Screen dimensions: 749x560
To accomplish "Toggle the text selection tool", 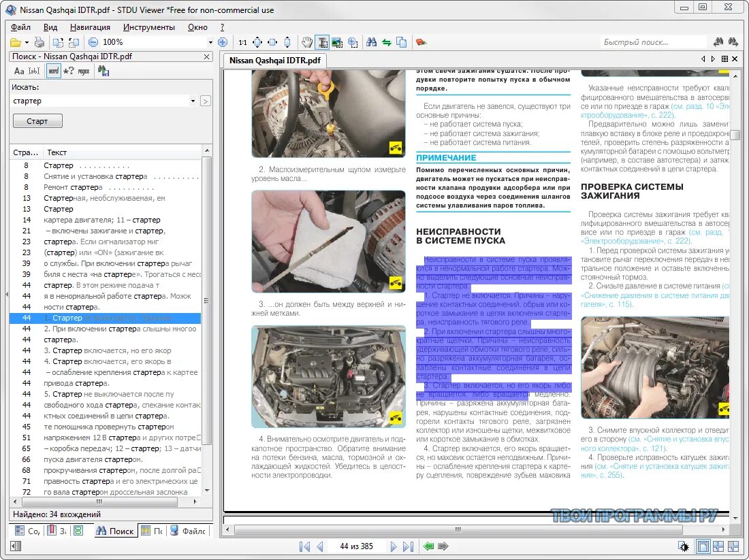I will point(323,42).
